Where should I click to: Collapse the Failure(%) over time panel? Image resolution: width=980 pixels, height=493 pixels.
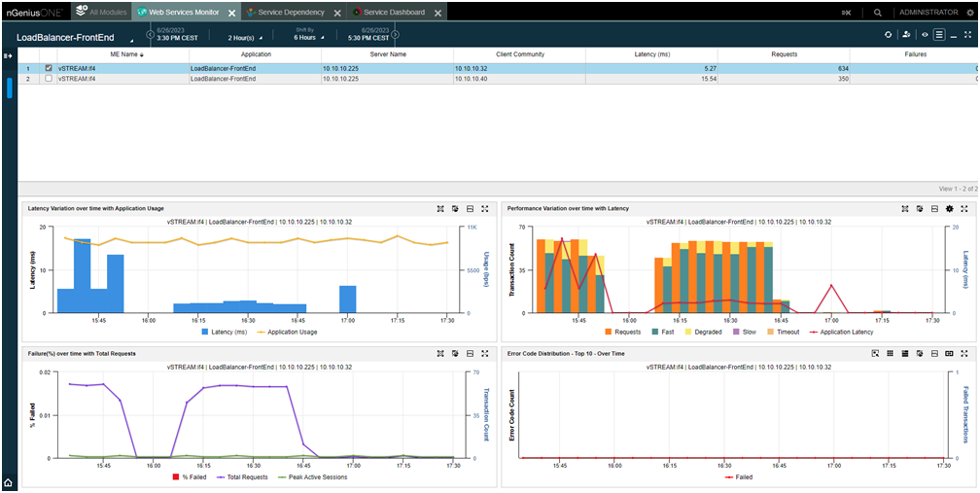pyautogui.click(x=470, y=354)
